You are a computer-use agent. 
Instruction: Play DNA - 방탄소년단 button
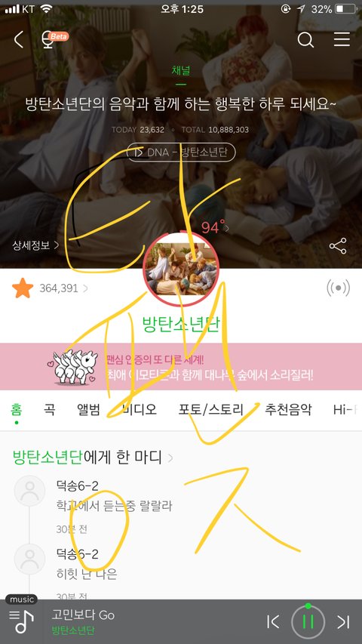pos(181,153)
